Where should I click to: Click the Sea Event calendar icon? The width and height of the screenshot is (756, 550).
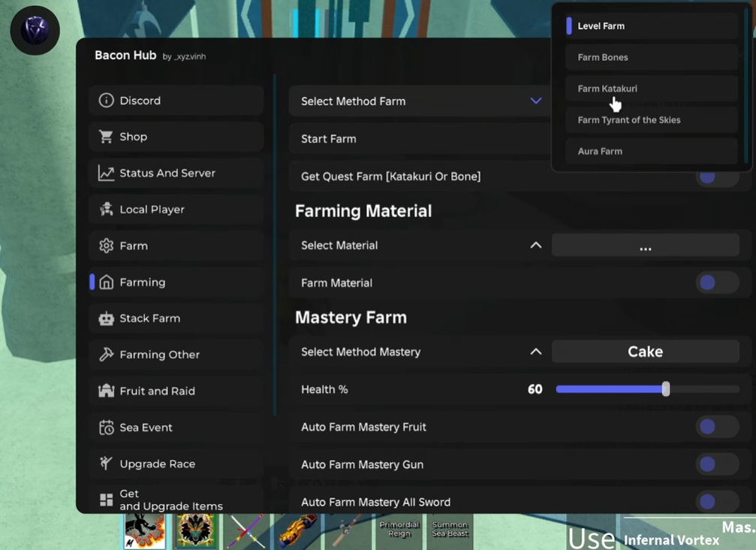[107, 428]
